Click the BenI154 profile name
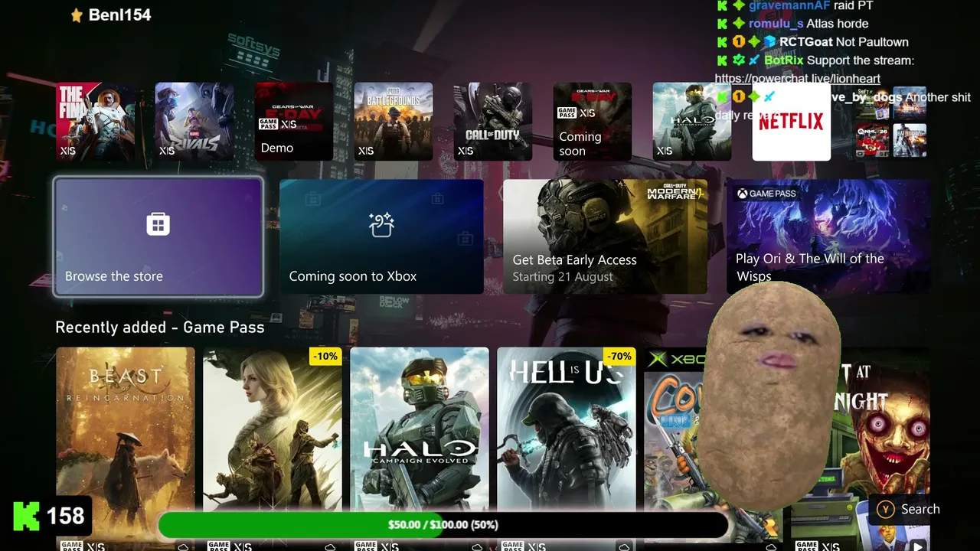Screen dimensions: 980x551 point(119,15)
